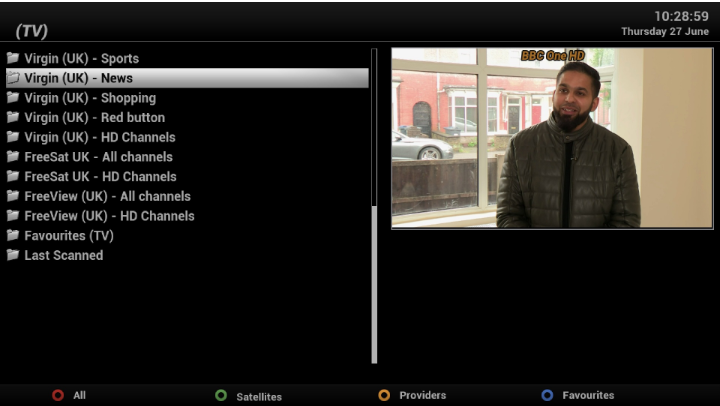Open Virgin (UK) - Red button bouquet
This screenshot has height=406, width=720.
[x=187, y=118]
